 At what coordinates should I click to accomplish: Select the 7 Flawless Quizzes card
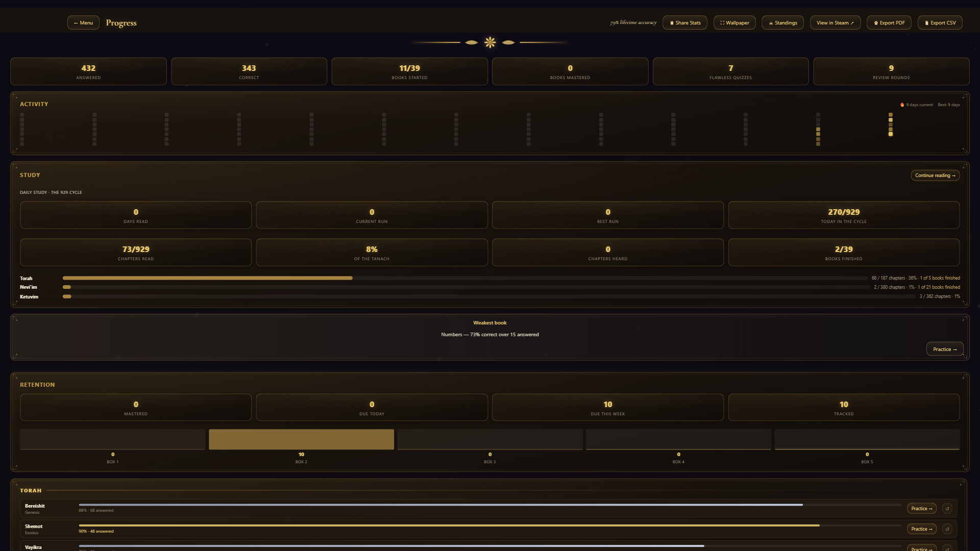point(730,71)
